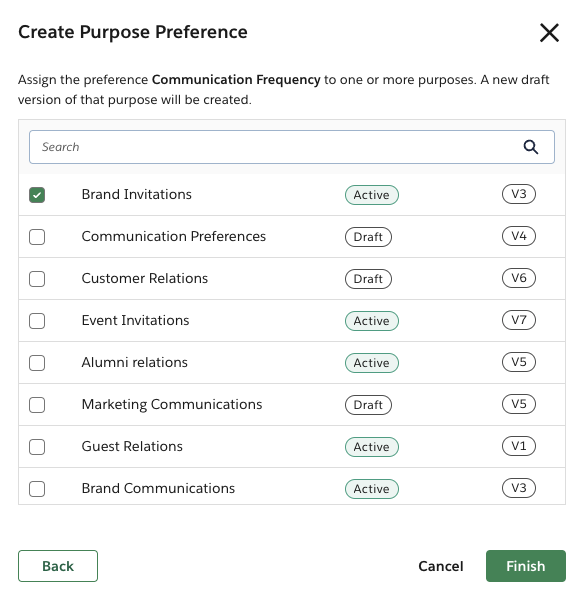Click the V1 version badge

[518, 446]
